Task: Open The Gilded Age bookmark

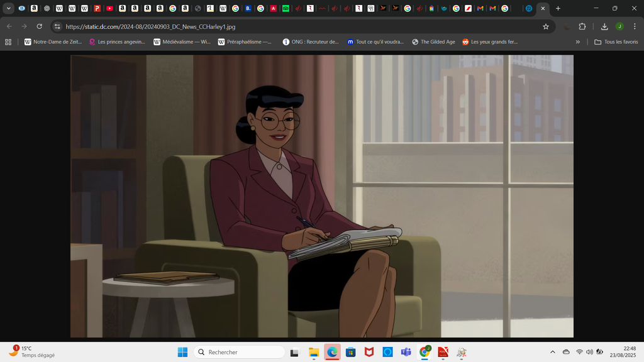Action: [433, 42]
